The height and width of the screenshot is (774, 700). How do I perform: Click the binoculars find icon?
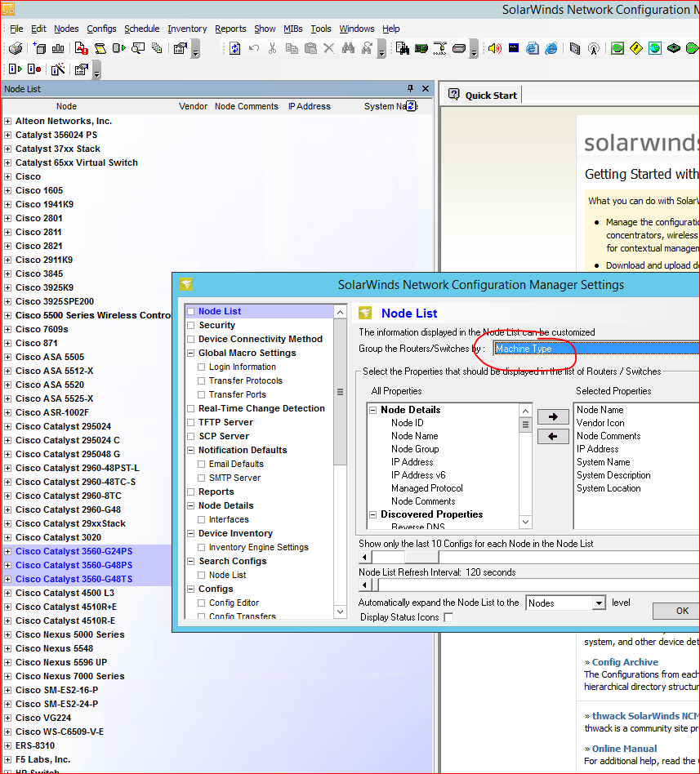coord(348,48)
